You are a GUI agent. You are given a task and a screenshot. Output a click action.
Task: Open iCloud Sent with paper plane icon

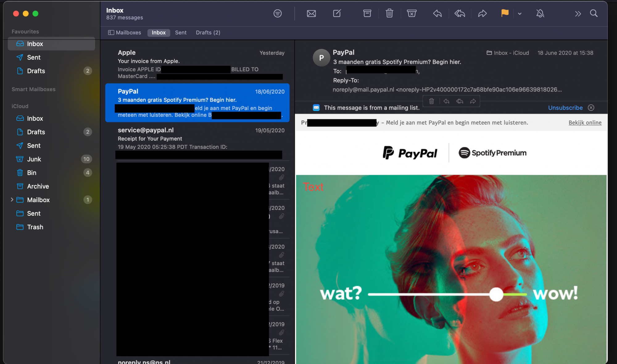coord(51,145)
